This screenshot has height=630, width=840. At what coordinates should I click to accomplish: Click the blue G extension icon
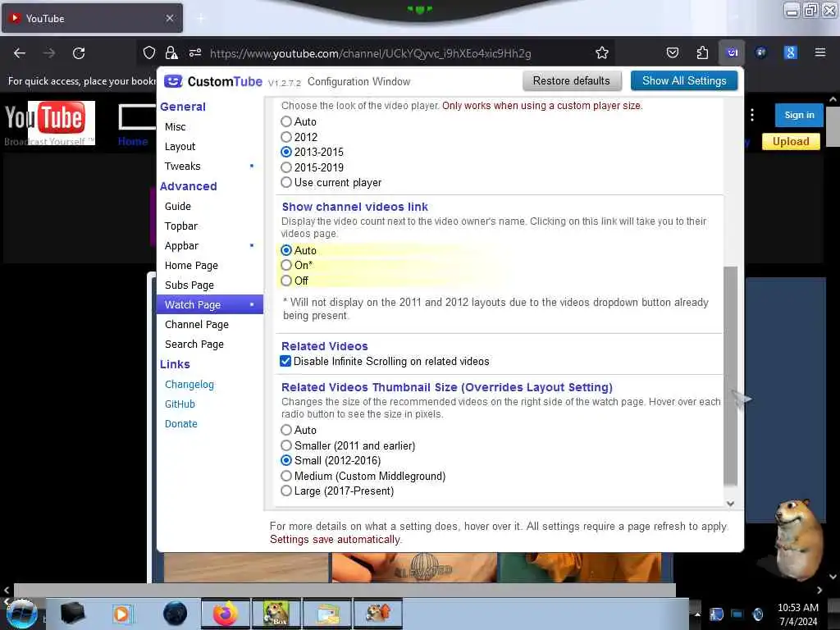point(790,52)
